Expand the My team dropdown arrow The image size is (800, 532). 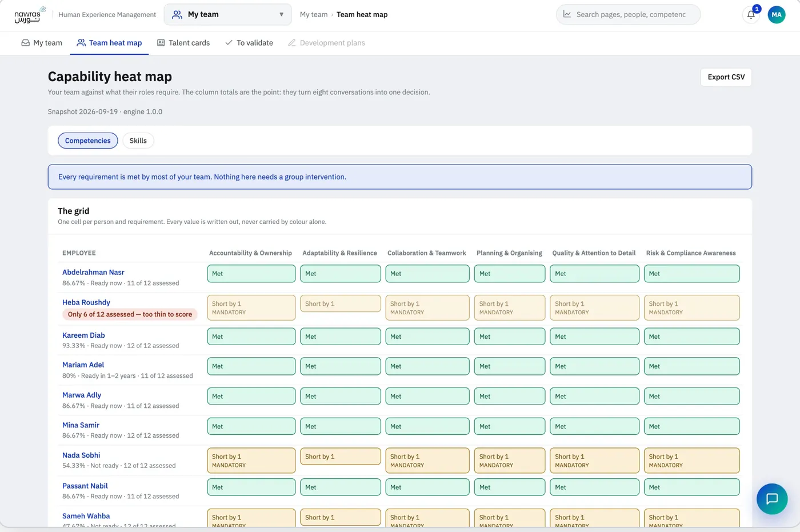tap(281, 14)
